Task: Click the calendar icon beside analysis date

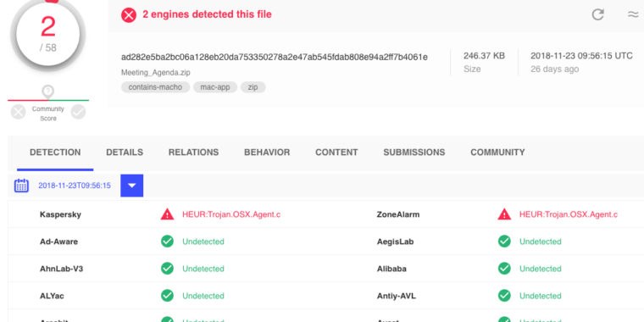Action: pos(21,186)
